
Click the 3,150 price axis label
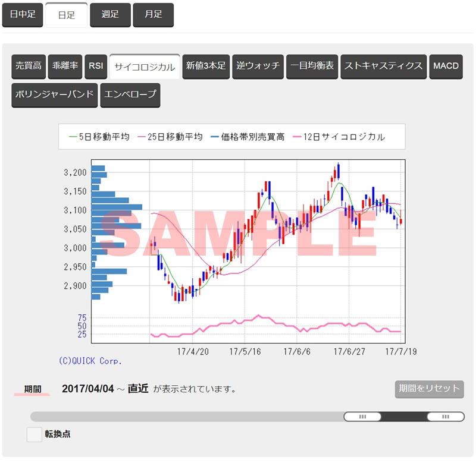[x=76, y=191]
